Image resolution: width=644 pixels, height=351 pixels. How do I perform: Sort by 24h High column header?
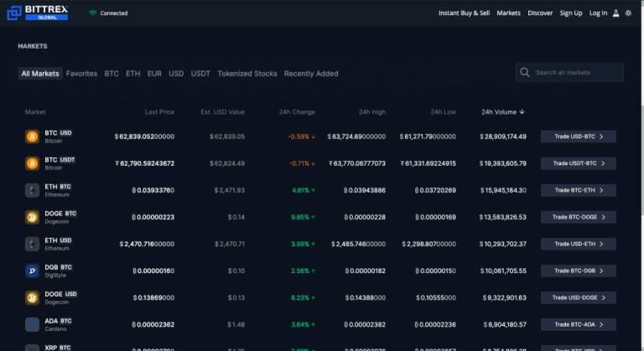[372, 112]
